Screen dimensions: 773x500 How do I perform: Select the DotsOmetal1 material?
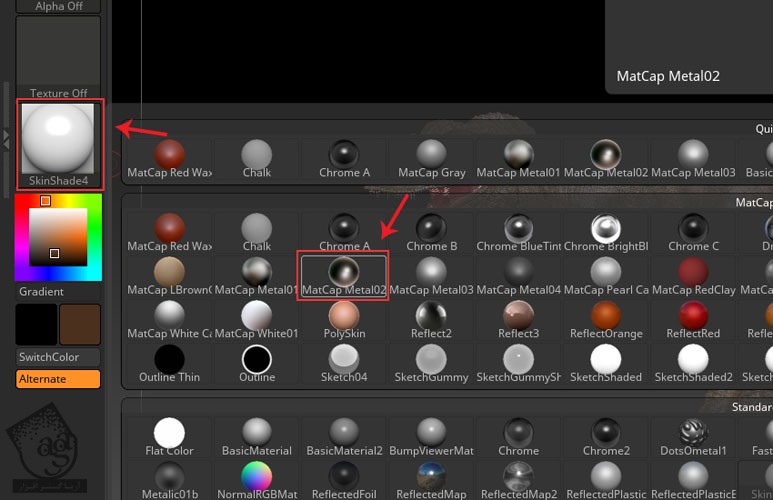tap(692, 435)
